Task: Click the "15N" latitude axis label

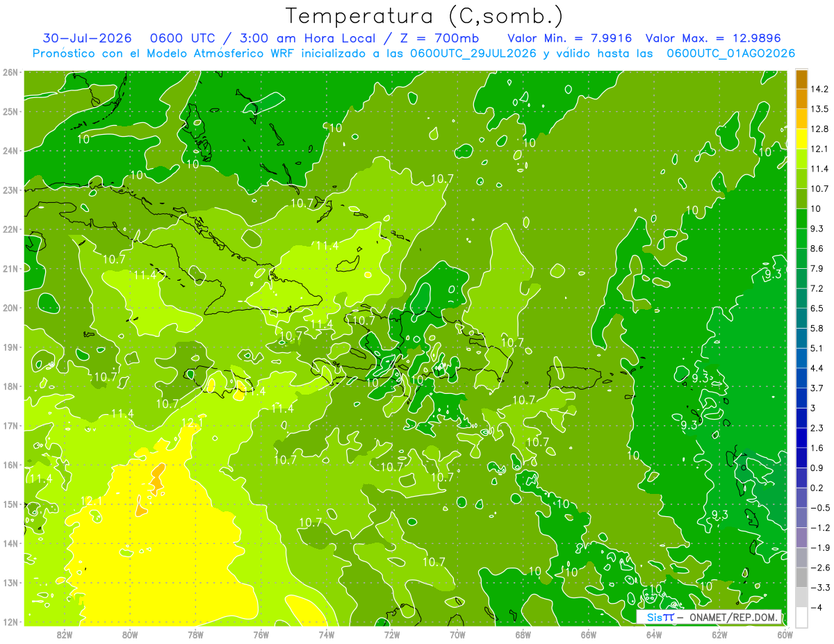Action: coord(10,504)
